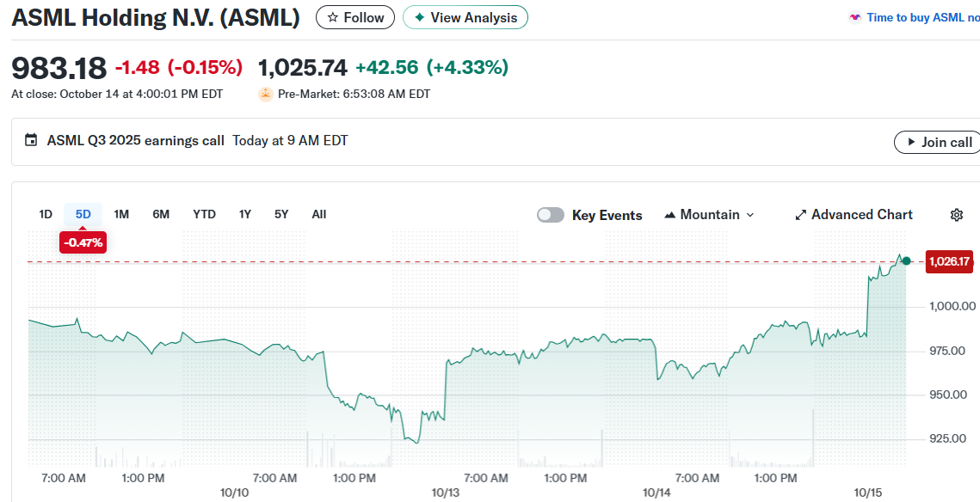Switch chart to 5Y range
Screen dimensions: 980x502
[281, 214]
